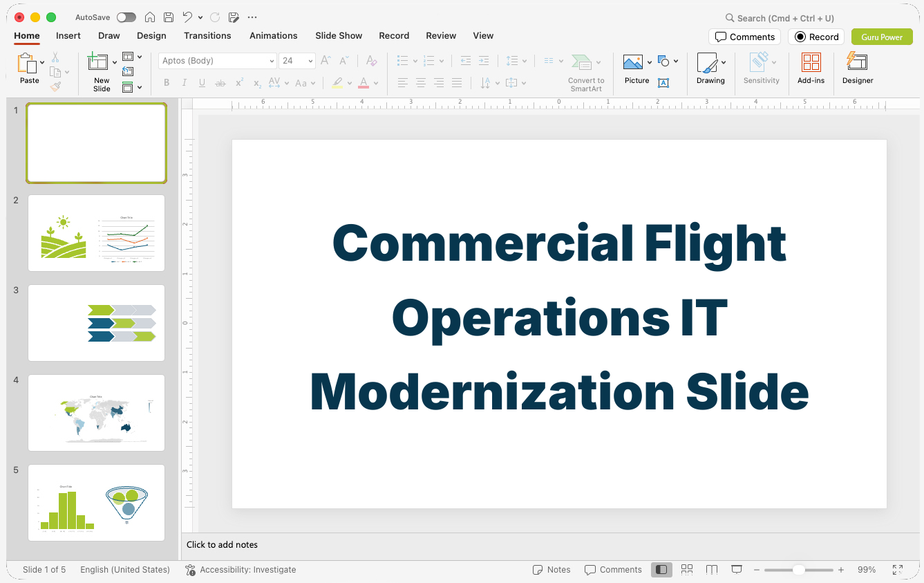Viewport: 924px width, 583px height.
Task: Open the Shapes gallery dropdown
Action: pos(676,61)
